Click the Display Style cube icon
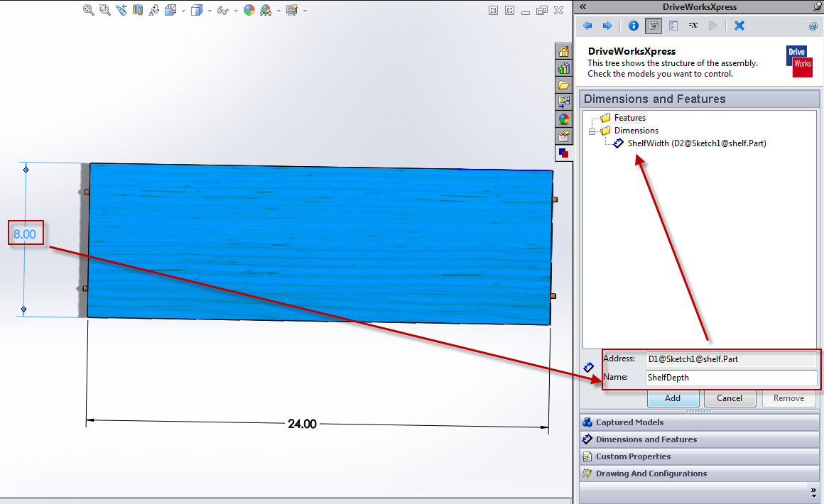Screen dimensions: 824x504 [197, 10]
